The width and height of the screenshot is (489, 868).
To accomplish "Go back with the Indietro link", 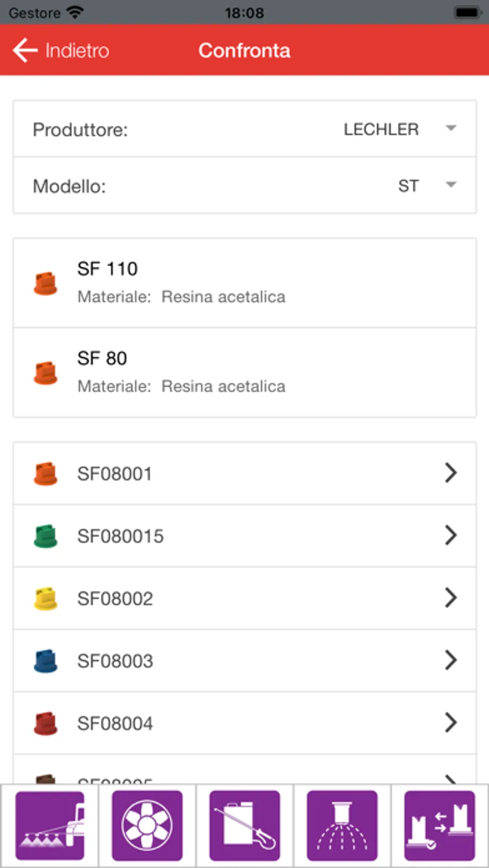I will coord(77,51).
